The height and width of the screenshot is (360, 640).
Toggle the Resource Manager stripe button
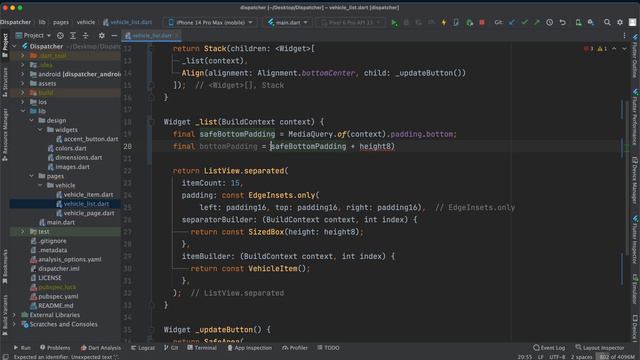(5, 135)
